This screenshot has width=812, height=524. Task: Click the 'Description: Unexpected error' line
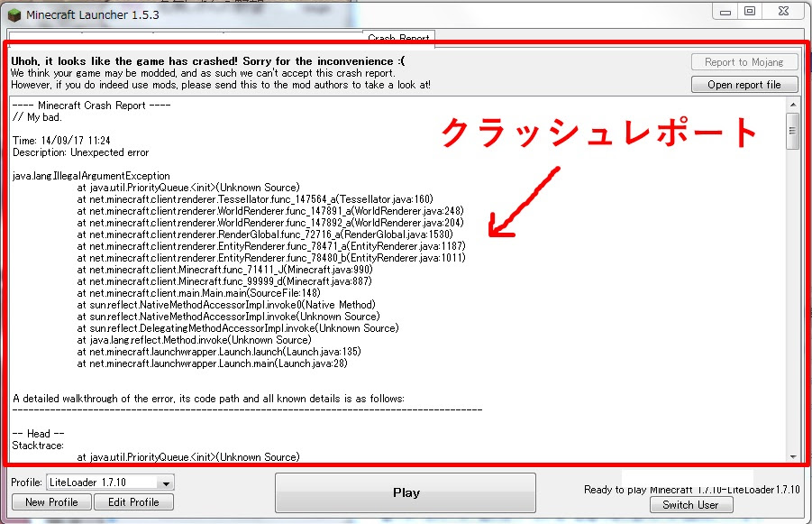(81, 152)
